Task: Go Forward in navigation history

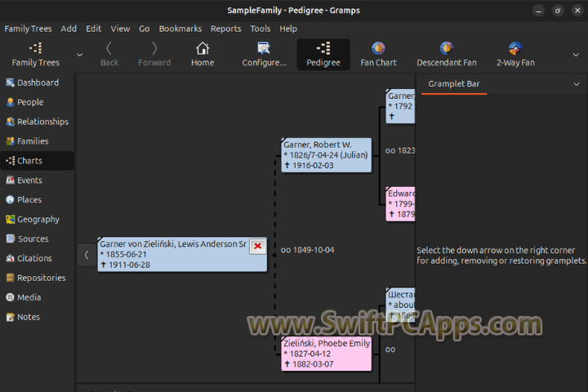Action: [154, 55]
